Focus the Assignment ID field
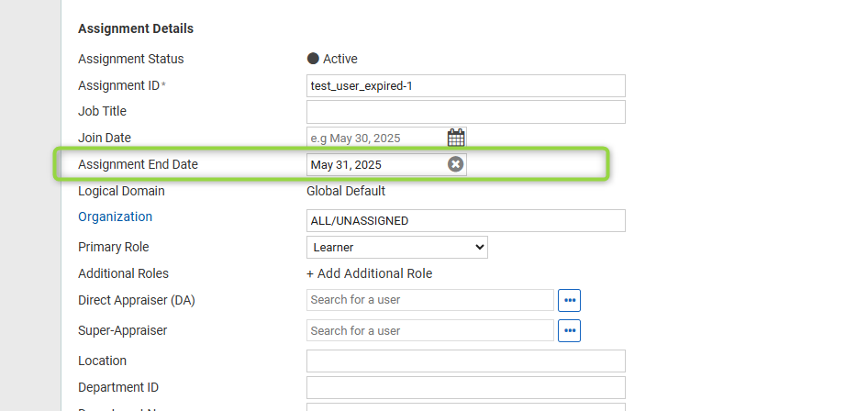 pyautogui.click(x=466, y=85)
